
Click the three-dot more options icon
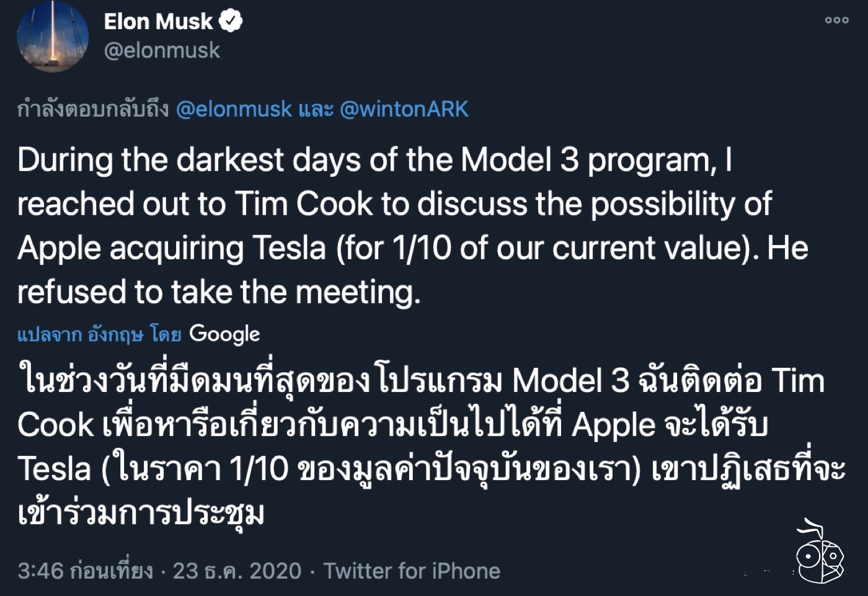(x=836, y=20)
